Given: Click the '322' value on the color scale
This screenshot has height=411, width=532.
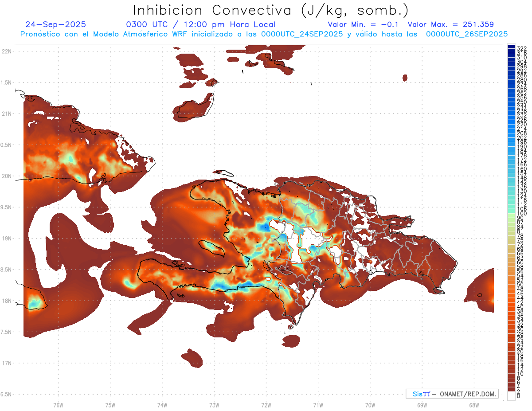Looking at the screenshot, I should 522,48.
